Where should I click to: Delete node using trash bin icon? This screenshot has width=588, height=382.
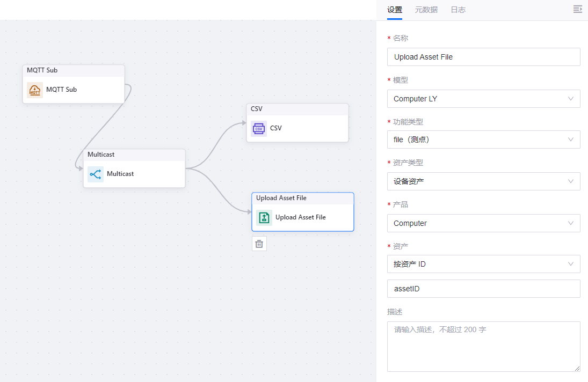click(x=259, y=244)
